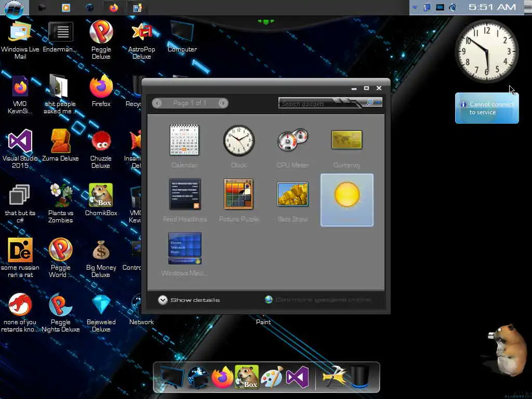Open Visual Studio 2015 desktop icon
532x399 pixels.
pyautogui.click(x=20, y=149)
